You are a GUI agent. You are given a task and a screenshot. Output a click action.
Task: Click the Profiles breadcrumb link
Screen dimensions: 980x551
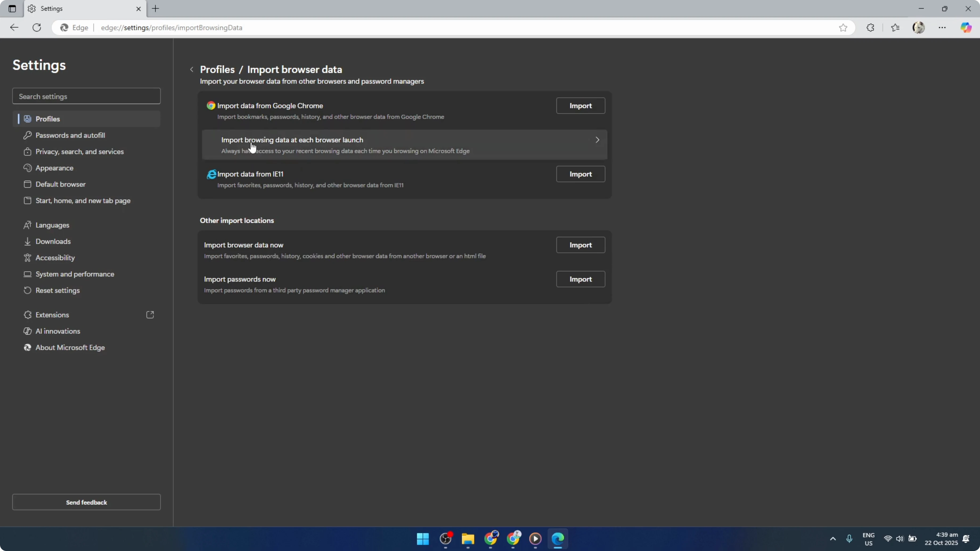point(217,69)
